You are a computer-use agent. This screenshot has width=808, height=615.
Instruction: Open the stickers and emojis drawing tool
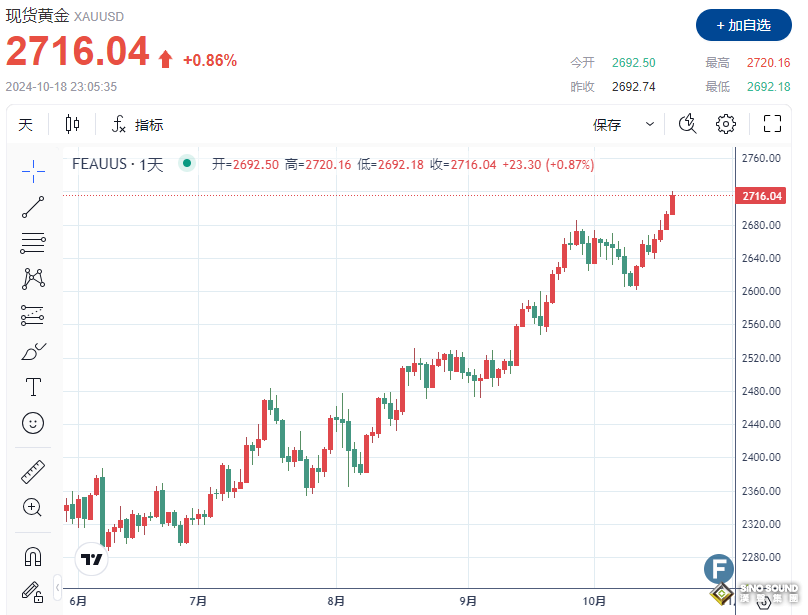(32, 423)
